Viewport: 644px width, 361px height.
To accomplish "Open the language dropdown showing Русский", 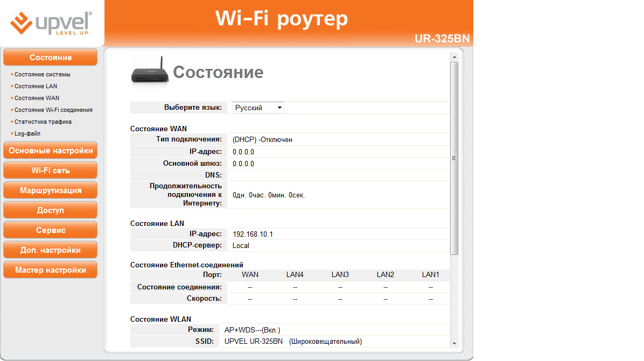I will coord(258,108).
